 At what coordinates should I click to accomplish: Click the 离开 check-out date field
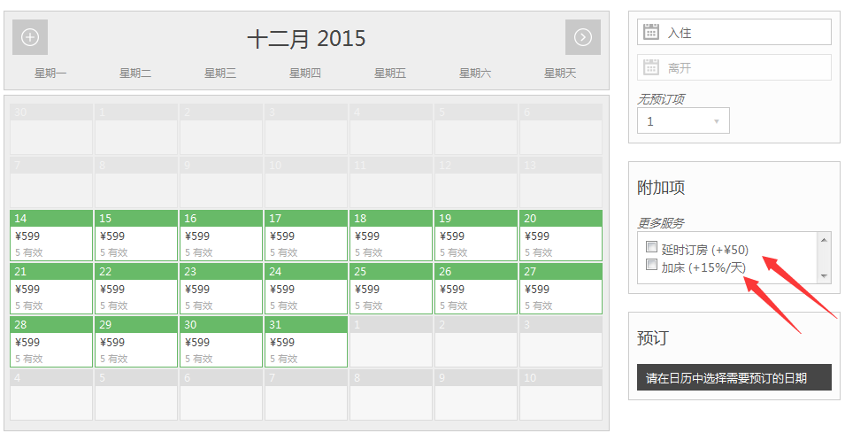pos(734,67)
